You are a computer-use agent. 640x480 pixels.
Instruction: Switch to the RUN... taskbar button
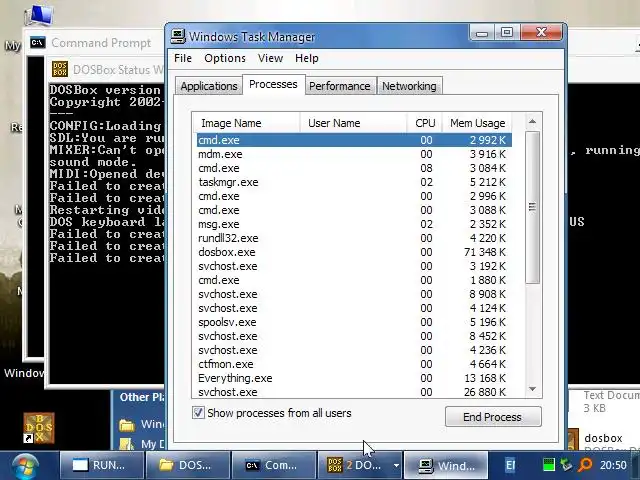point(102,465)
